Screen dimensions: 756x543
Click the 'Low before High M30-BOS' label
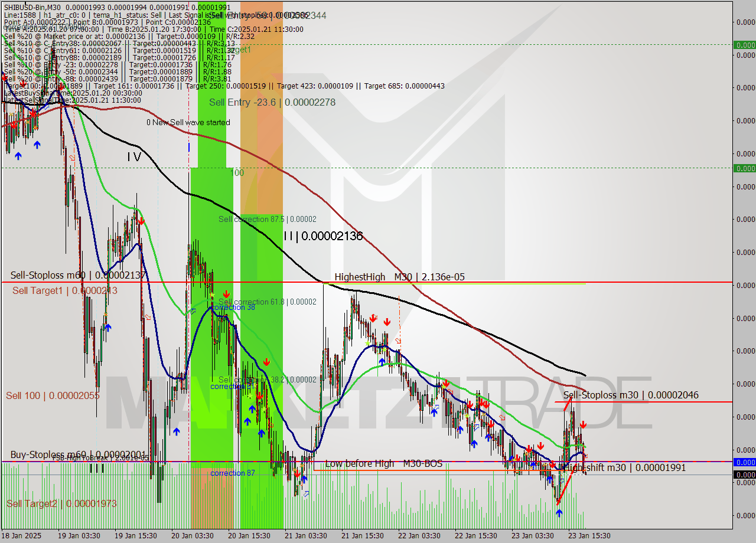point(384,464)
